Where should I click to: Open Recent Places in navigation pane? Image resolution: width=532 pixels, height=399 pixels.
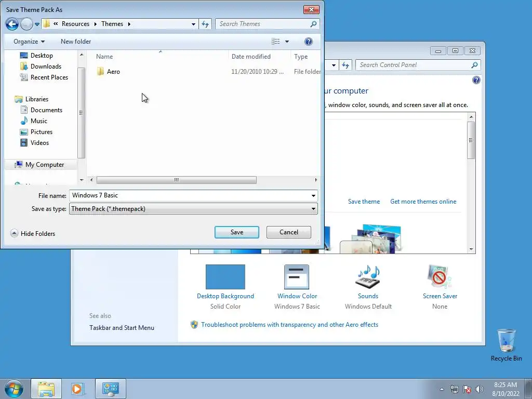click(x=49, y=77)
